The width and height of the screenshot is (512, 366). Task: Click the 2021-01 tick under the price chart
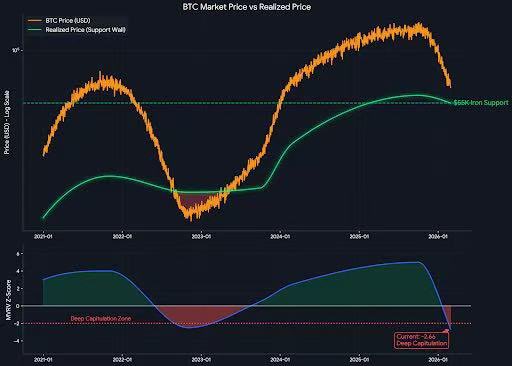pos(43,236)
